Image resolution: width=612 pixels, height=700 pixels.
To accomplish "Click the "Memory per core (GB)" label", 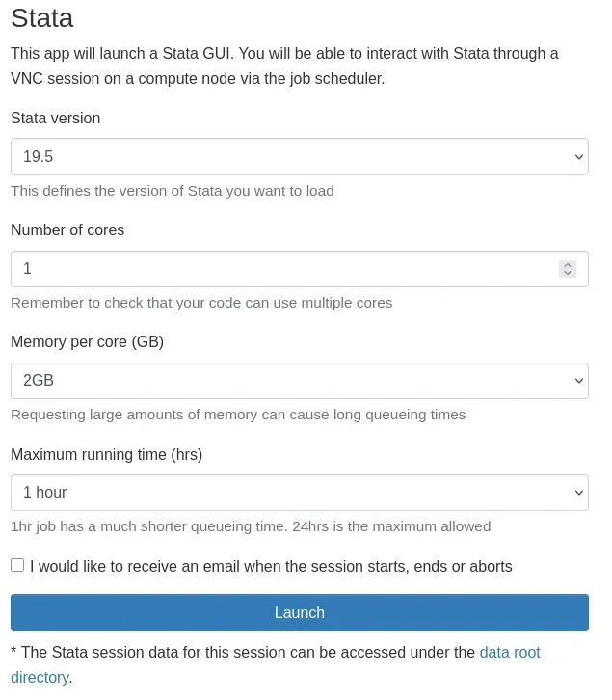I will tap(87, 342).
